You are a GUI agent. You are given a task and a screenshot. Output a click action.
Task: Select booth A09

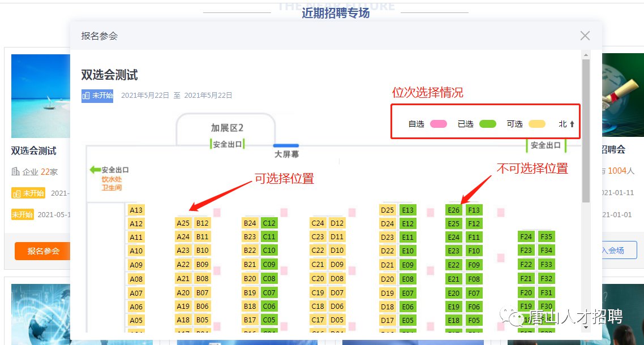136,265
